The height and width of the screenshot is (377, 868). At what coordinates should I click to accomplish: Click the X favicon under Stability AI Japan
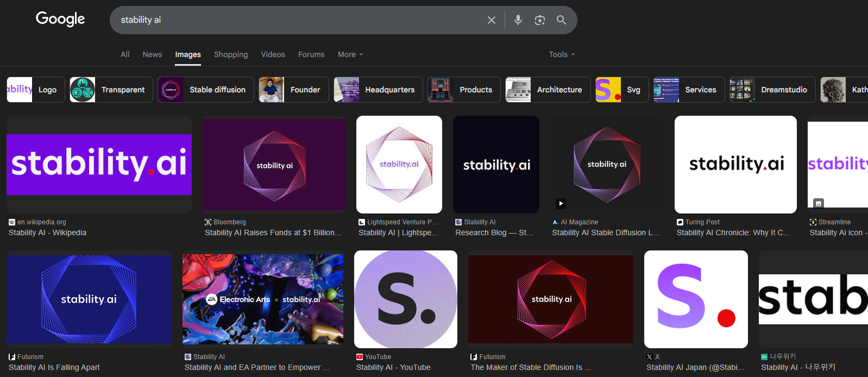[650, 357]
